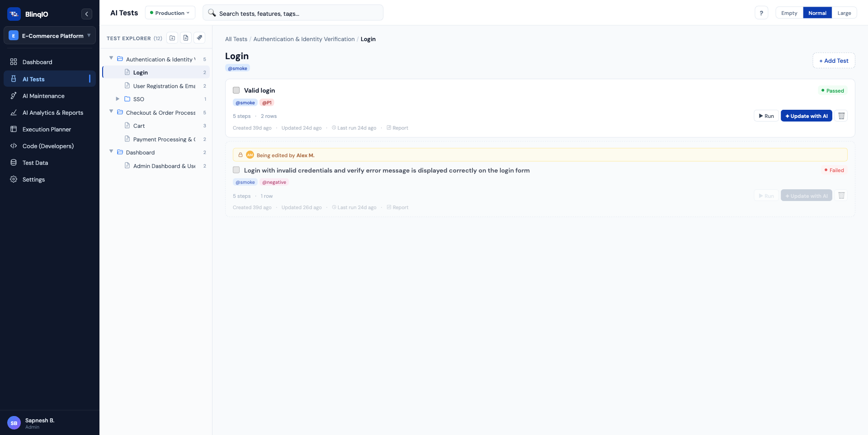Create a new folder in Test Explorer
This screenshot has width=868, height=435.
(172, 38)
